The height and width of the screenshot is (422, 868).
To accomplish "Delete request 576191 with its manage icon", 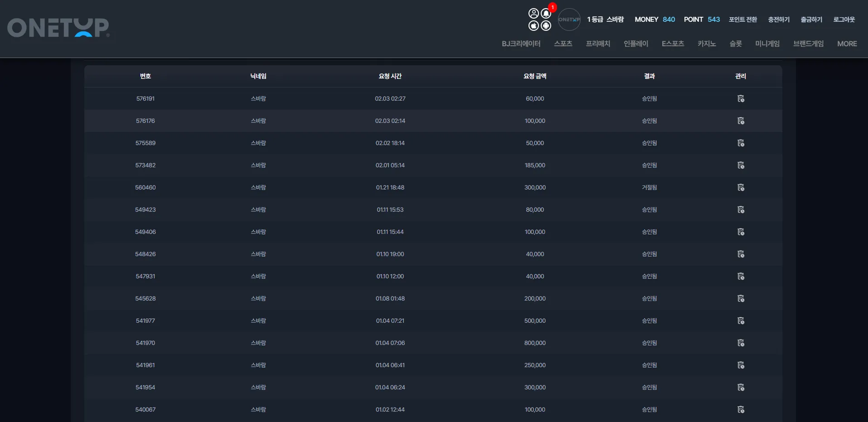I will point(741,98).
